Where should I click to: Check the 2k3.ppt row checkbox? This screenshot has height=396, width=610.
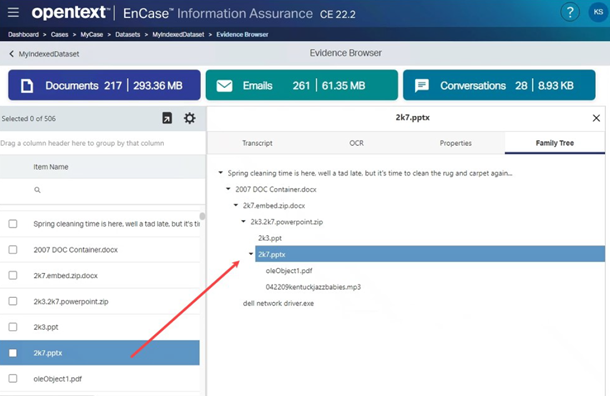[x=13, y=327]
